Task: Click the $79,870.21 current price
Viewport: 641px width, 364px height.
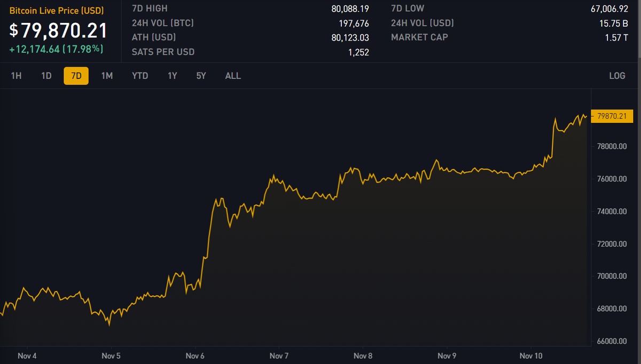Action: click(58, 30)
